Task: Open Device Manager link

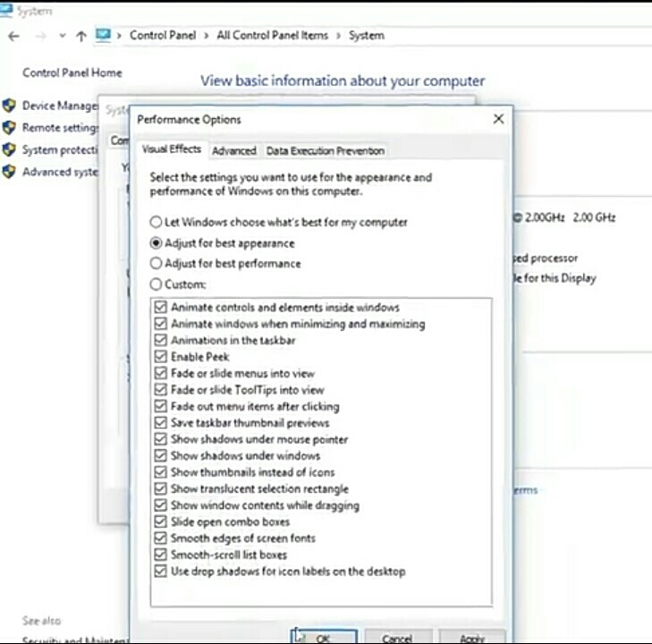Action: click(x=60, y=106)
